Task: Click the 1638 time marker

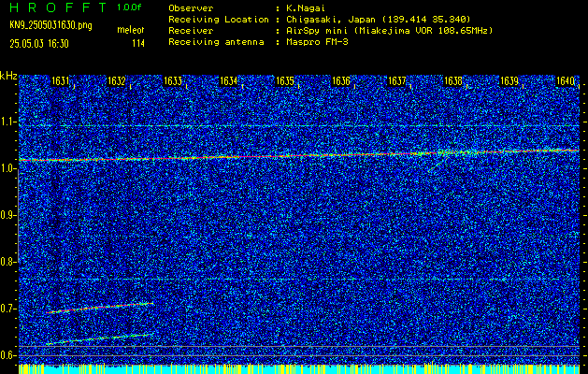Action: 453,81
